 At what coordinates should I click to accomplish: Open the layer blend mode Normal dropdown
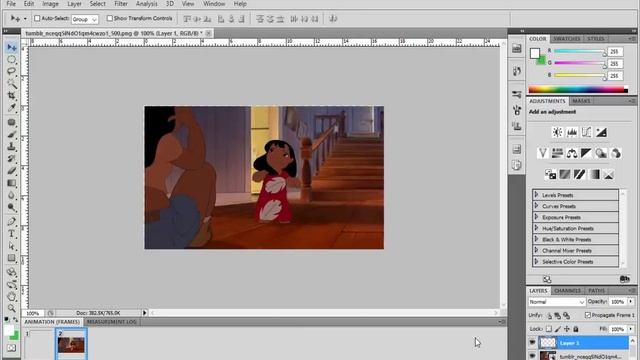557,302
